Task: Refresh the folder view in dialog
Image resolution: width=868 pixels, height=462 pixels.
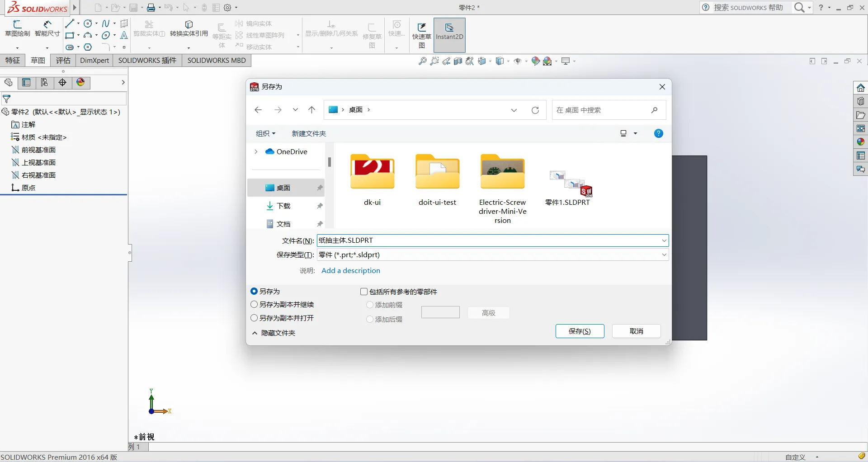Action: (x=535, y=110)
